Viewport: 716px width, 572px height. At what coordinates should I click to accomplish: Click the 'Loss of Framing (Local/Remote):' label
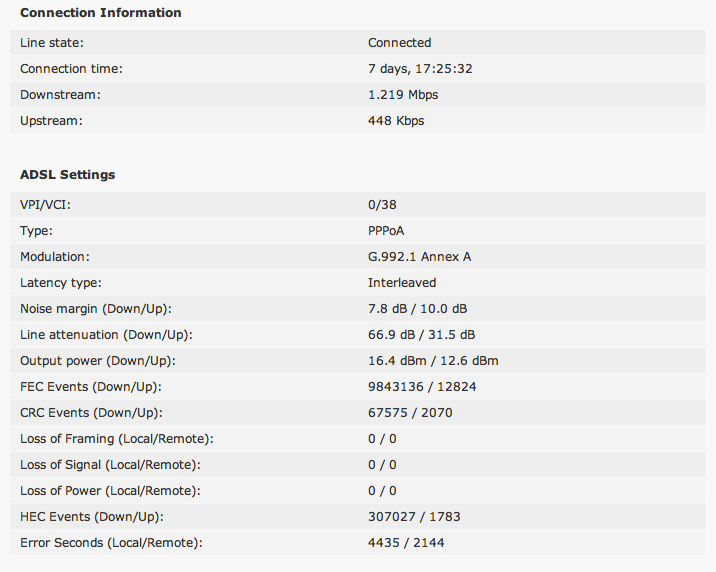(117, 439)
